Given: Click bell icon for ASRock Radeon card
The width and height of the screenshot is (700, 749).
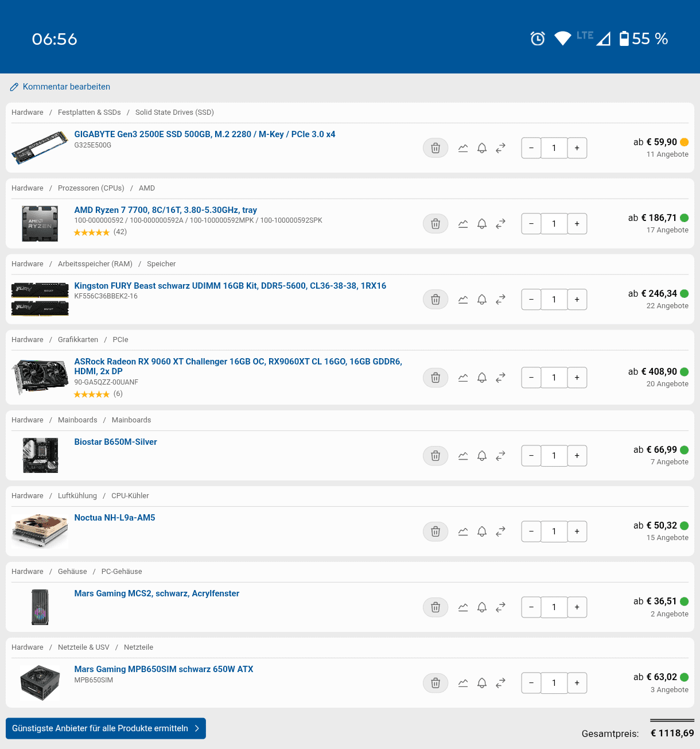Looking at the screenshot, I should point(482,378).
